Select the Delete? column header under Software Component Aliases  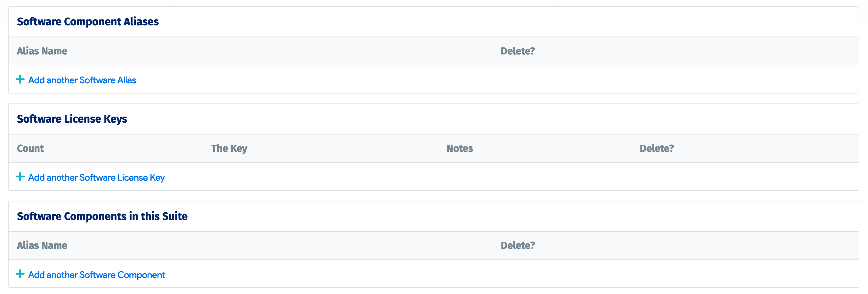[x=518, y=51]
